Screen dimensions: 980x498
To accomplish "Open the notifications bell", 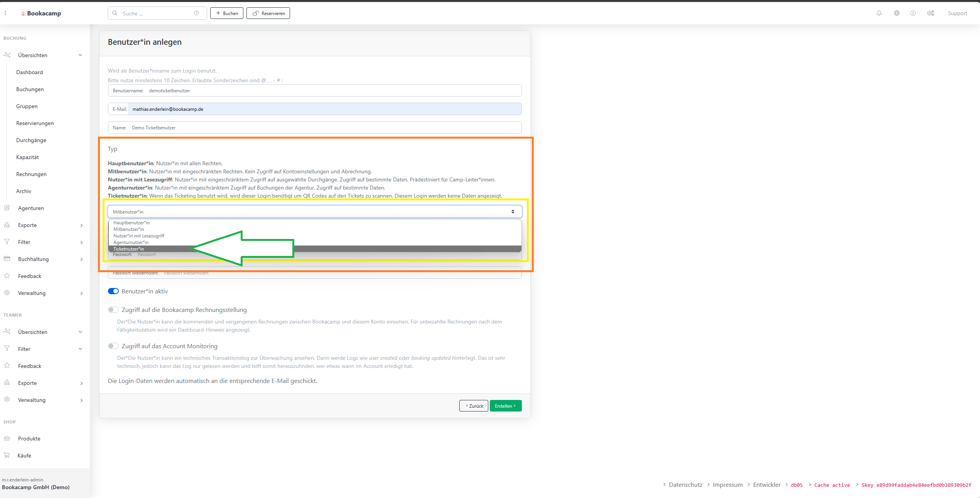I will pyautogui.click(x=879, y=13).
